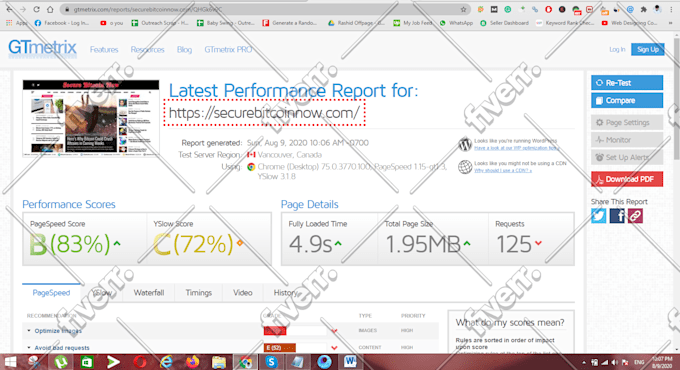Select the PageSpeed tab
The height and width of the screenshot is (370, 680).
pyautogui.click(x=51, y=293)
